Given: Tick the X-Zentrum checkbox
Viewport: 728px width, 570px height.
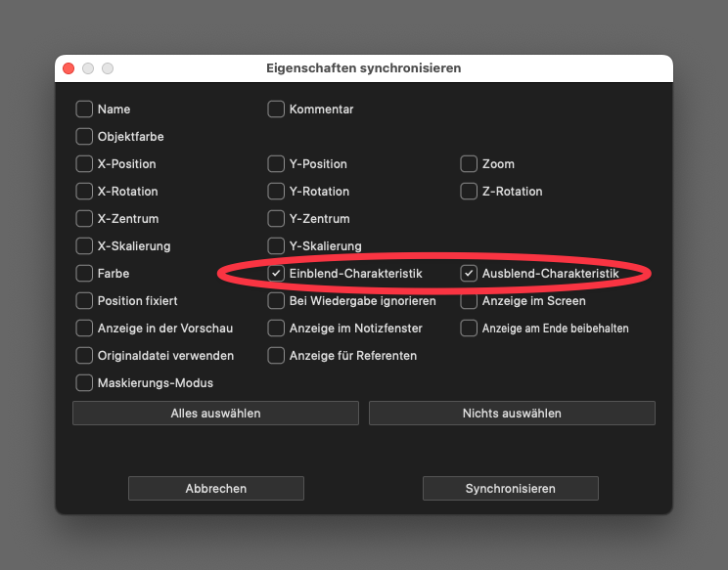Looking at the screenshot, I should click(84, 219).
